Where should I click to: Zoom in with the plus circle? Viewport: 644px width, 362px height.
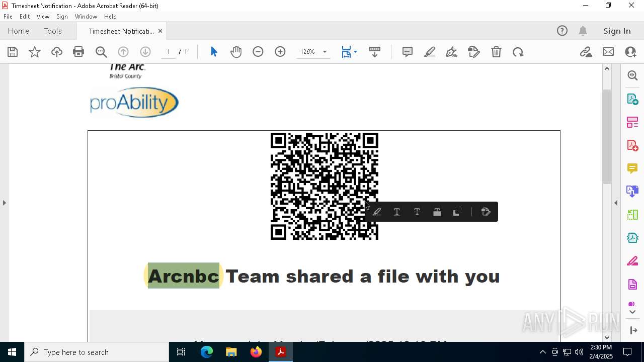(x=280, y=52)
